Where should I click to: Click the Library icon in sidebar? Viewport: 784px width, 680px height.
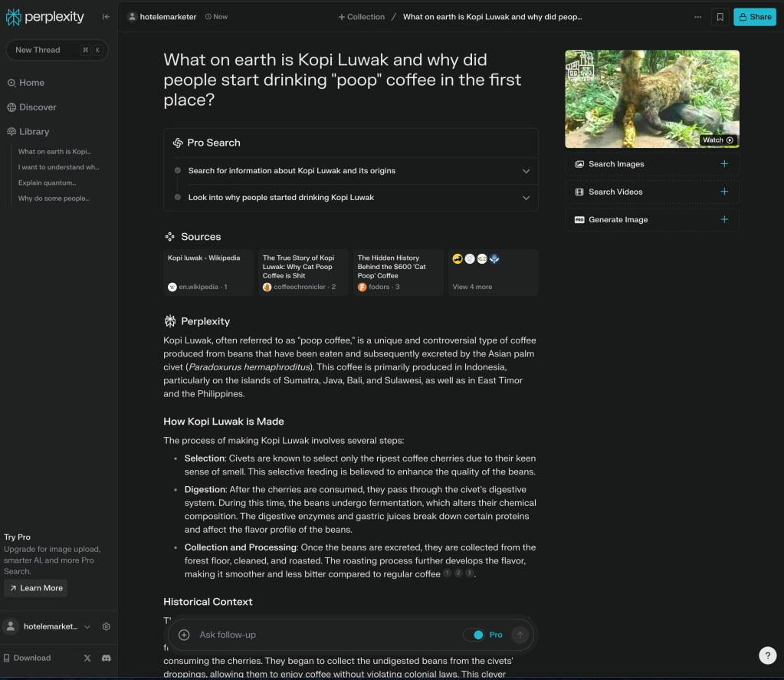(11, 132)
